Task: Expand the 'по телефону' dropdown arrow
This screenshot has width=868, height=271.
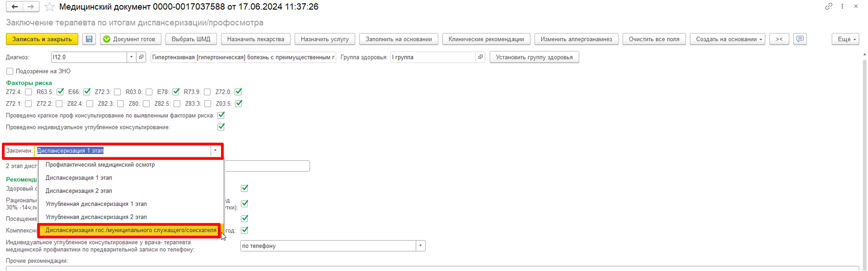Action: [420, 246]
